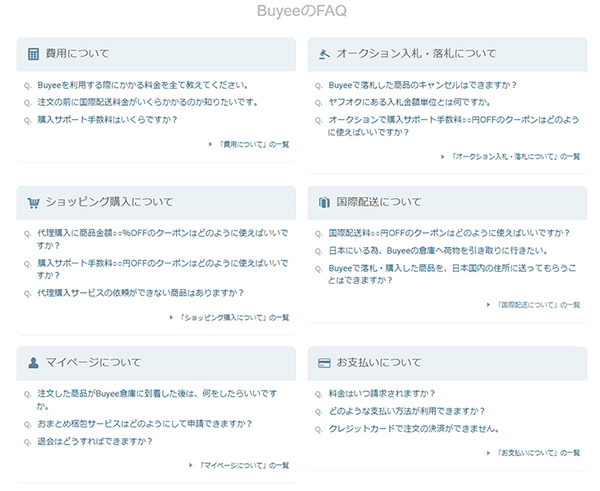The width and height of the screenshot is (600, 491).
Task: Click the person icon beside マイページについて
Action: click(34, 363)
